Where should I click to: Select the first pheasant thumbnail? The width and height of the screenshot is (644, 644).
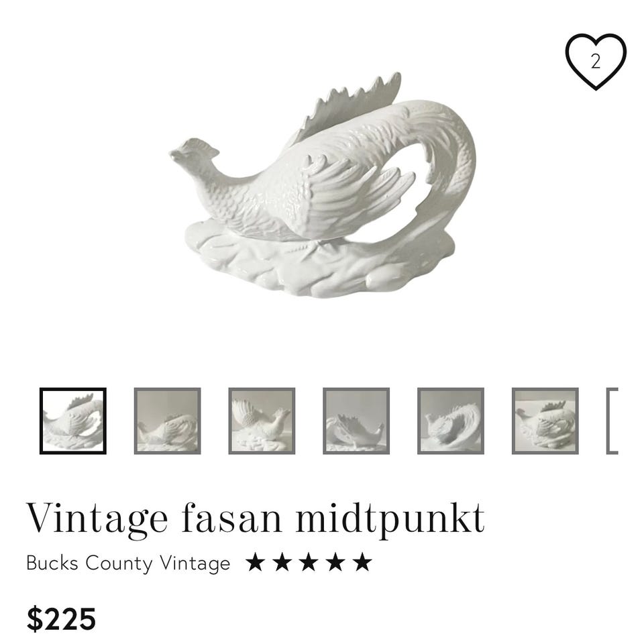click(x=73, y=421)
